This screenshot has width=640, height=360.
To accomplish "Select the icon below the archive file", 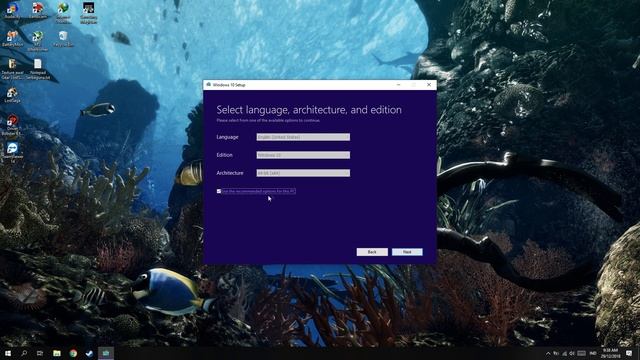I will (x=12, y=95).
